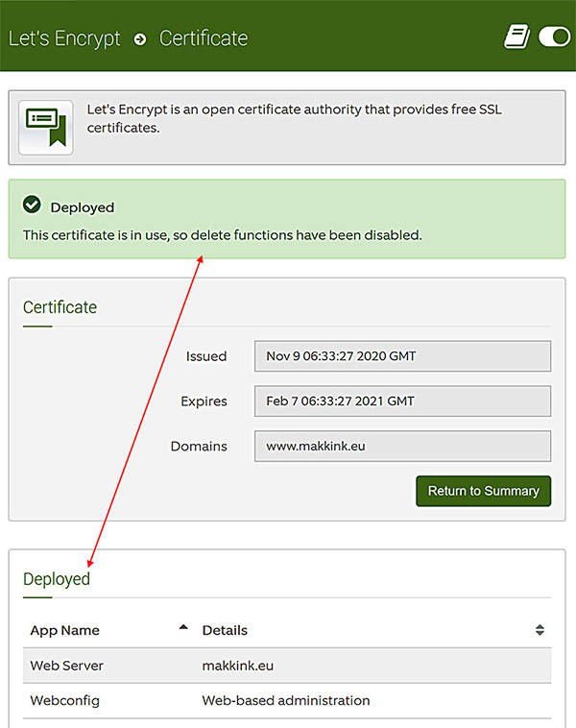The width and height of the screenshot is (576, 728).
Task: Click the Expires date field
Action: [x=402, y=401]
